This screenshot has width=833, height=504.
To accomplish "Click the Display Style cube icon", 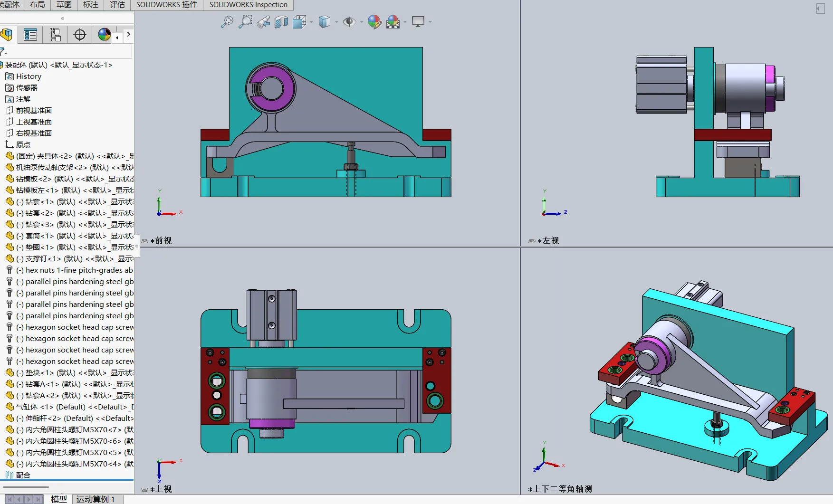I will pos(325,22).
